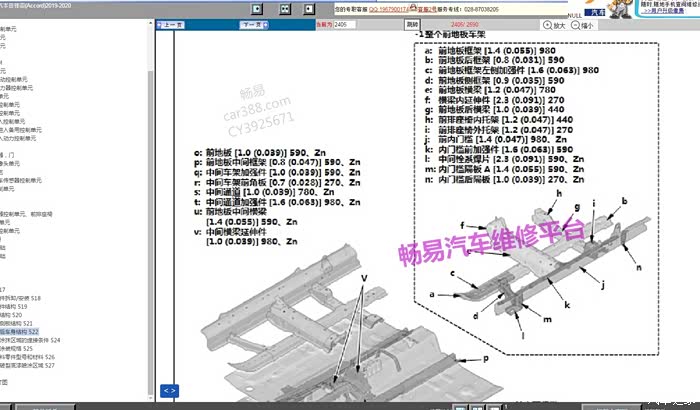The image size is (700, 410).
Task: Click legend line v: 中间横梁延伸件
Action: click(x=246, y=237)
